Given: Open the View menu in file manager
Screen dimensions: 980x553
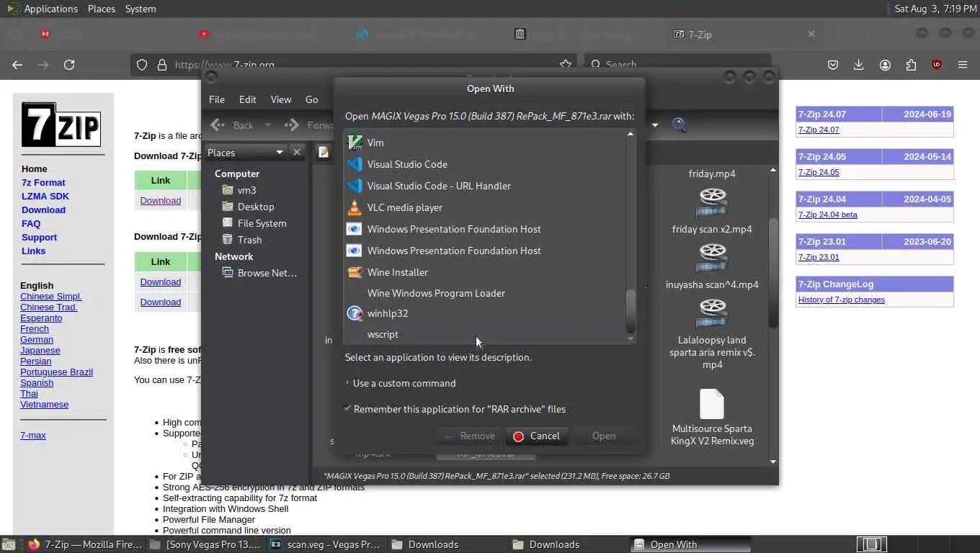Looking at the screenshot, I should tap(281, 99).
